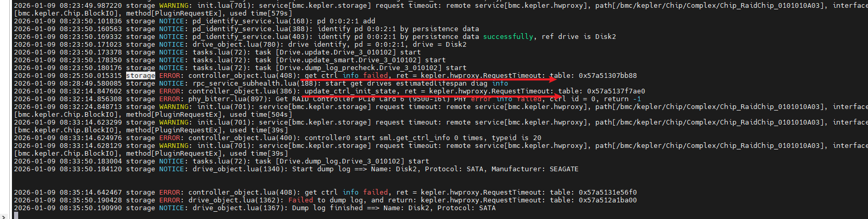Click the address 0x57a5137f7ae0

tap(616, 91)
